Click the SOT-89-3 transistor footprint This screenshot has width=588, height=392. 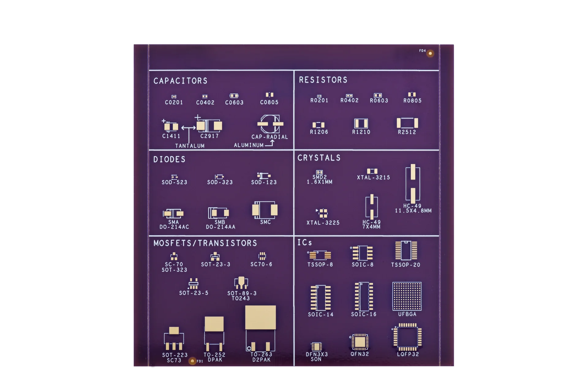[x=241, y=283]
